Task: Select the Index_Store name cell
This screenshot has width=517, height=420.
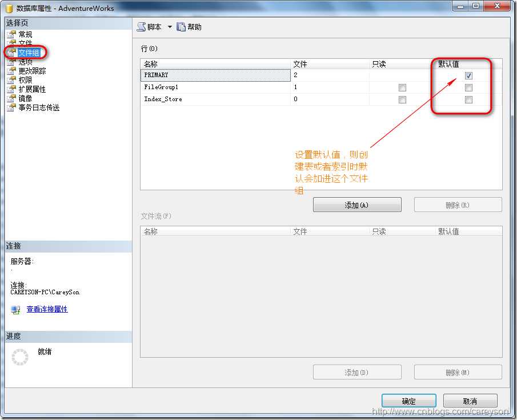Action: (x=215, y=99)
